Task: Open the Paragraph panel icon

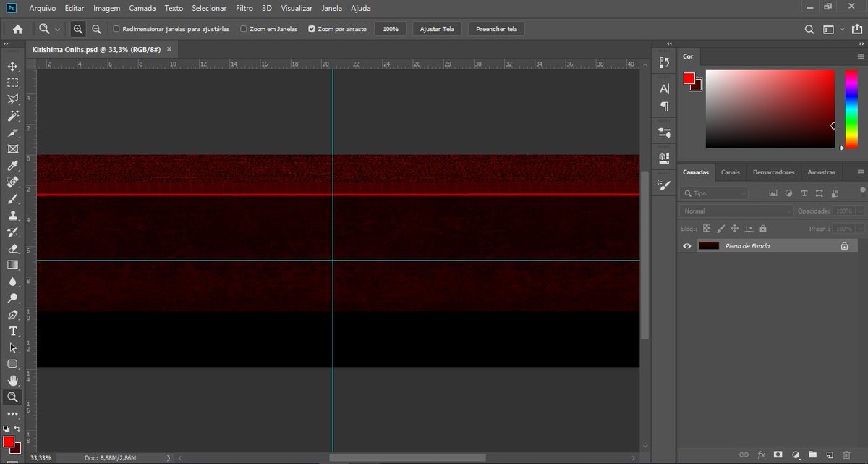Action: tap(664, 106)
